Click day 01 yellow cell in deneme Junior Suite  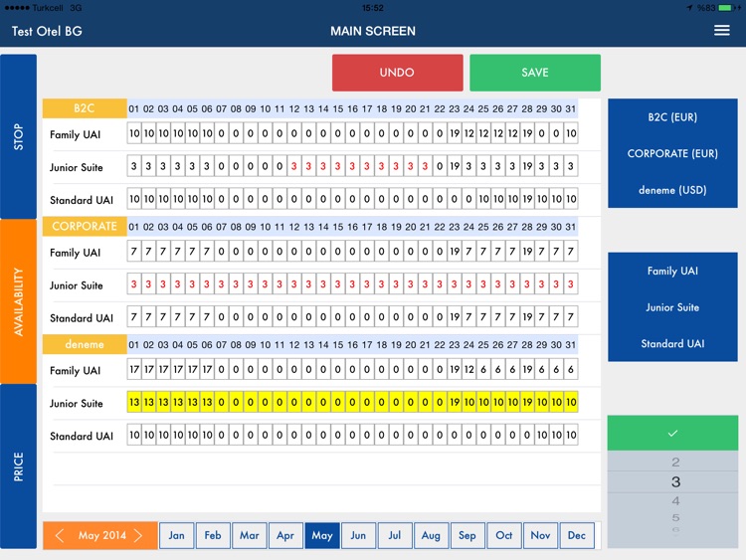[134, 402]
